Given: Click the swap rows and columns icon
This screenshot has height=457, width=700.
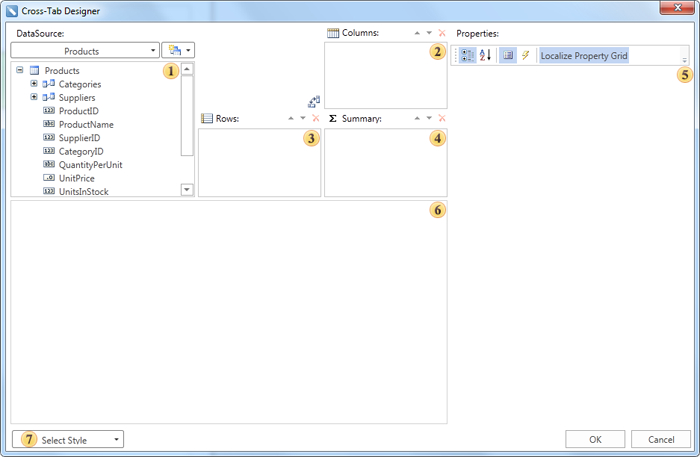Looking at the screenshot, I should pos(314,101).
